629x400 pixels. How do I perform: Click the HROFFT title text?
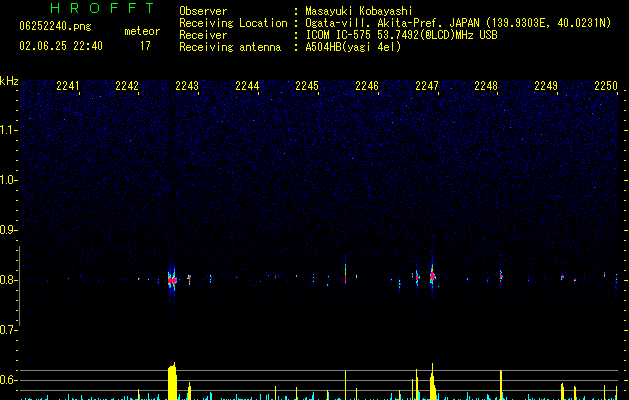click(x=103, y=8)
